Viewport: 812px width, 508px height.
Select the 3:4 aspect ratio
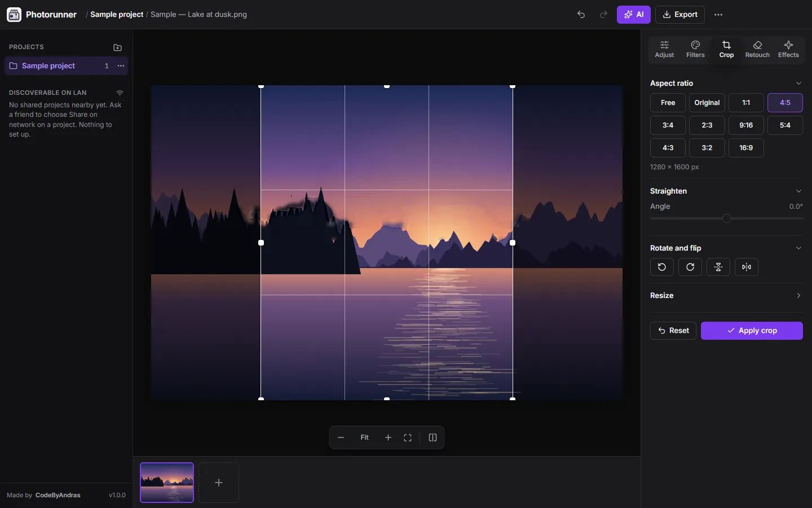tap(668, 125)
